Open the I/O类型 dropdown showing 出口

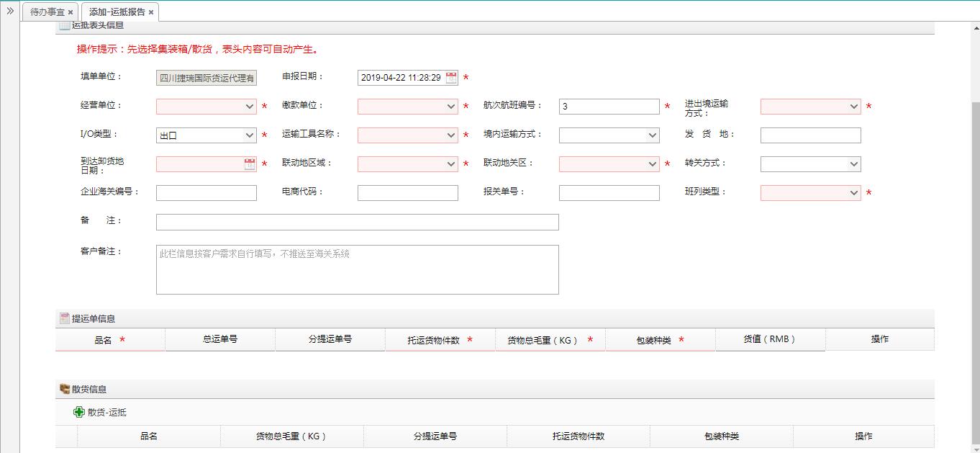point(250,135)
